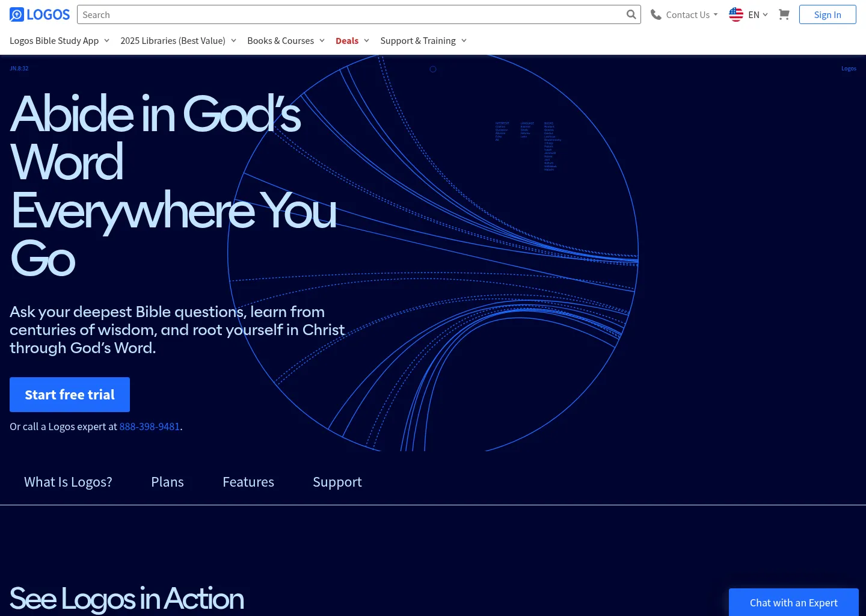Click the JN.8:32 label text
866x616 pixels.
coord(19,69)
